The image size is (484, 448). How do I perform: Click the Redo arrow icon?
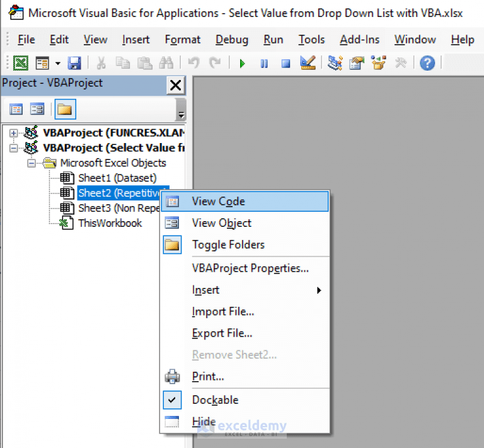(x=215, y=63)
